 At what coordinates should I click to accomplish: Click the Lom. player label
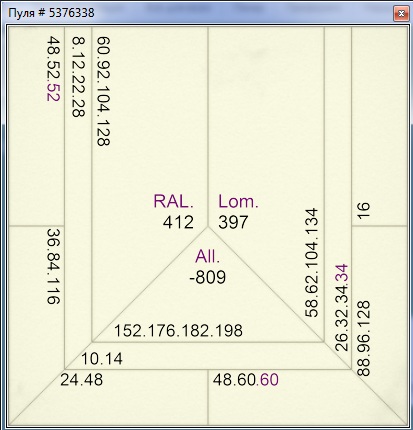(x=238, y=201)
